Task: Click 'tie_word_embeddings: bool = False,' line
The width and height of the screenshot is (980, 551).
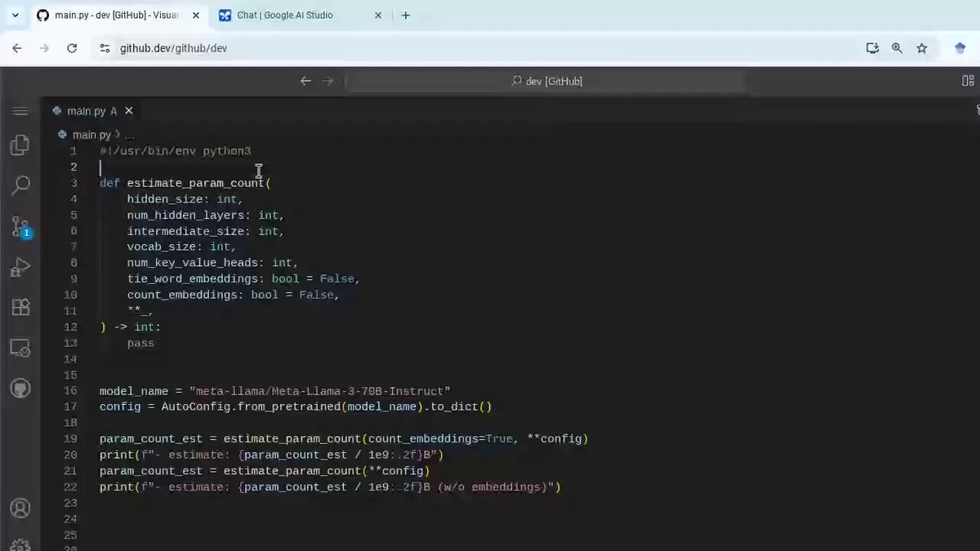Action: click(243, 279)
